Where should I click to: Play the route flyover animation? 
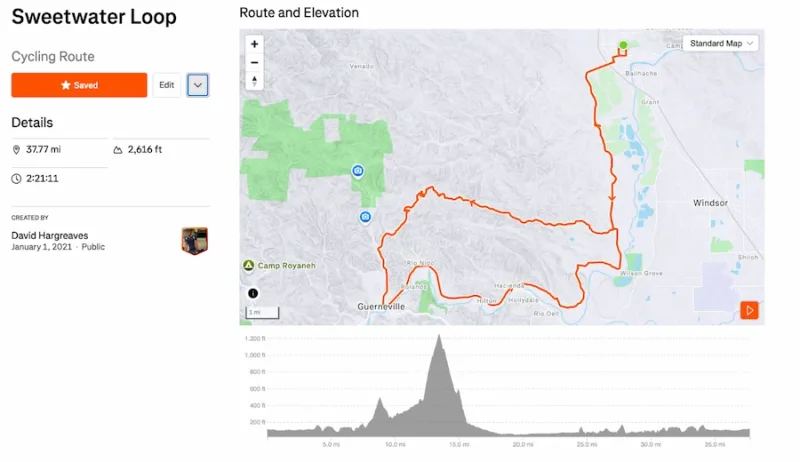click(x=749, y=310)
